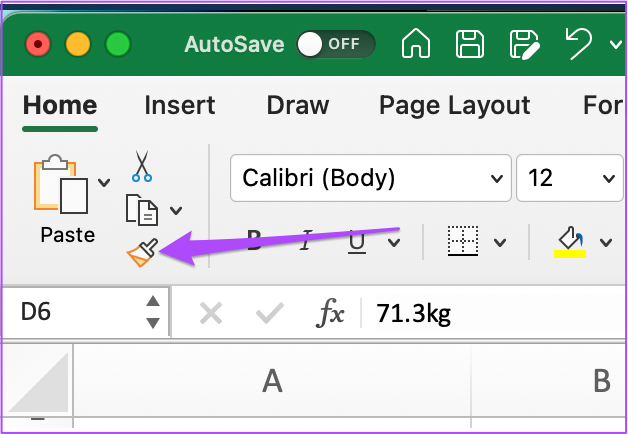Select column A header

(272, 380)
